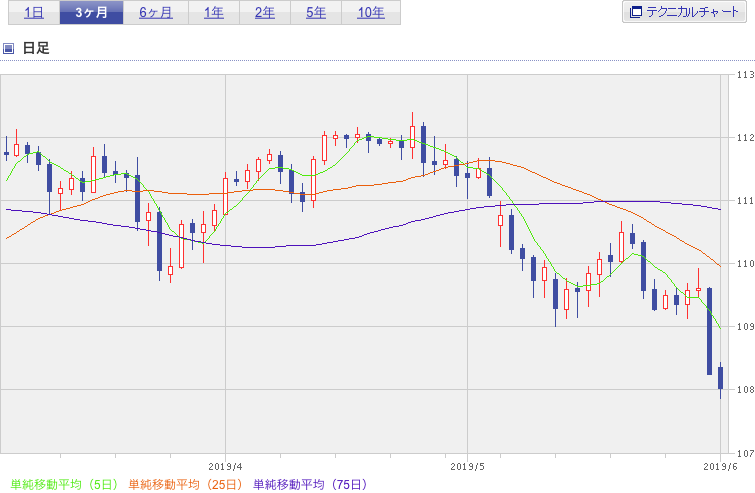
Task: Open the テクニカルチャート button
Action: pyautogui.click(x=684, y=12)
